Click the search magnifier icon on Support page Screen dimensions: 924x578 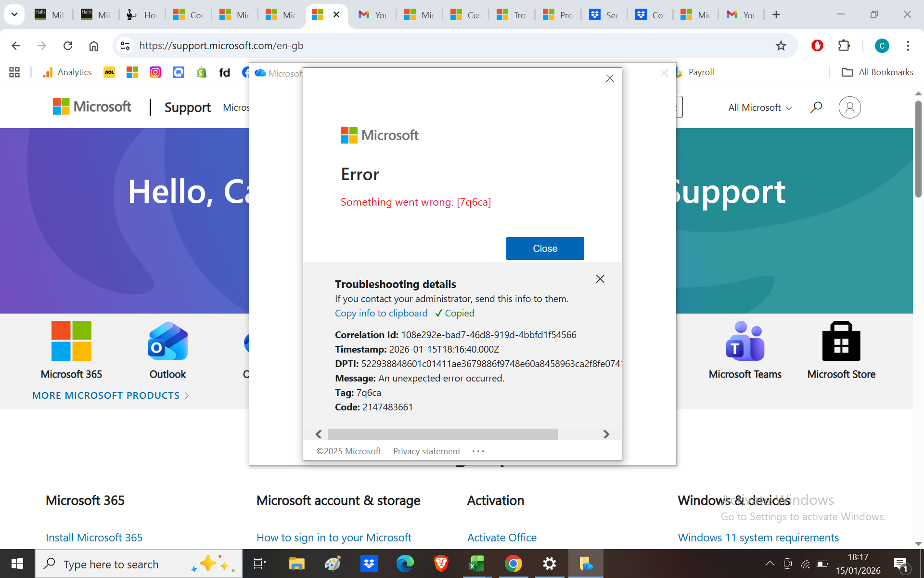coord(816,107)
